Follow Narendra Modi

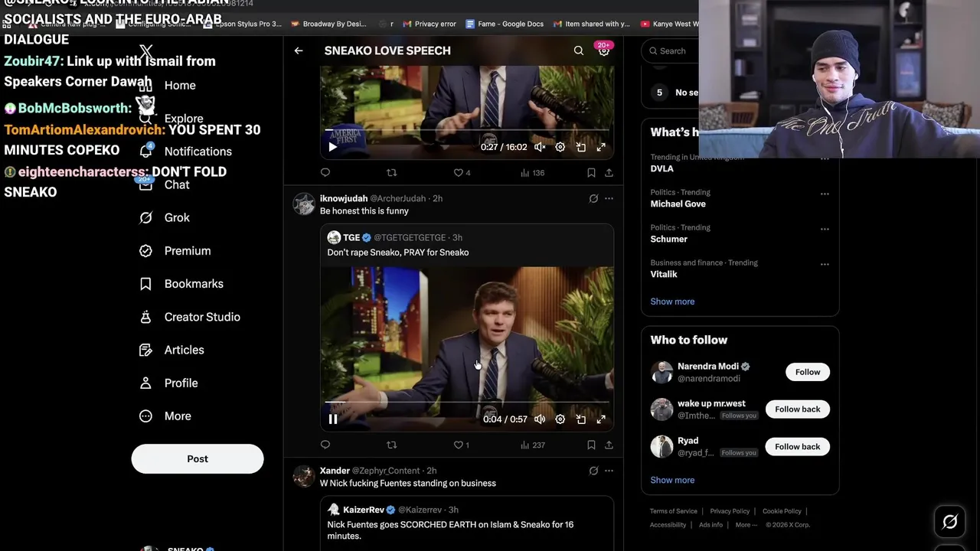click(x=807, y=372)
